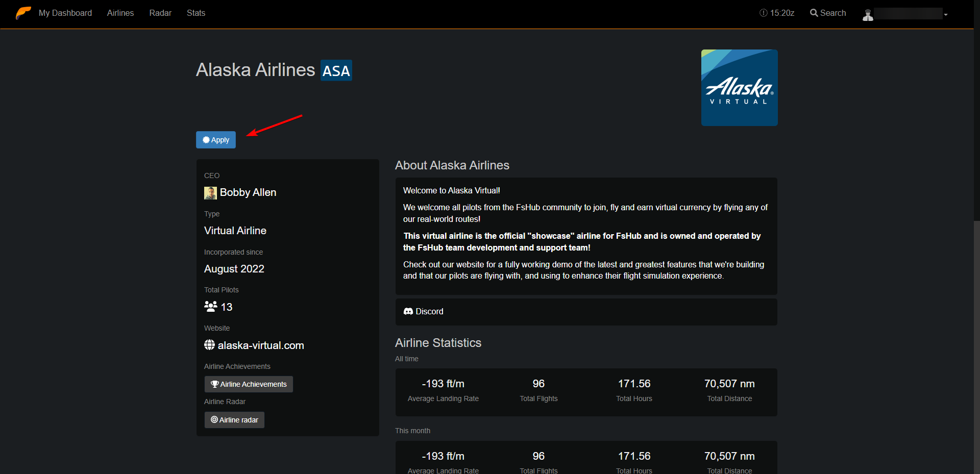This screenshot has width=980, height=474.
Task: Click this month's Total Hours 171.56
Action: tap(634, 456)
